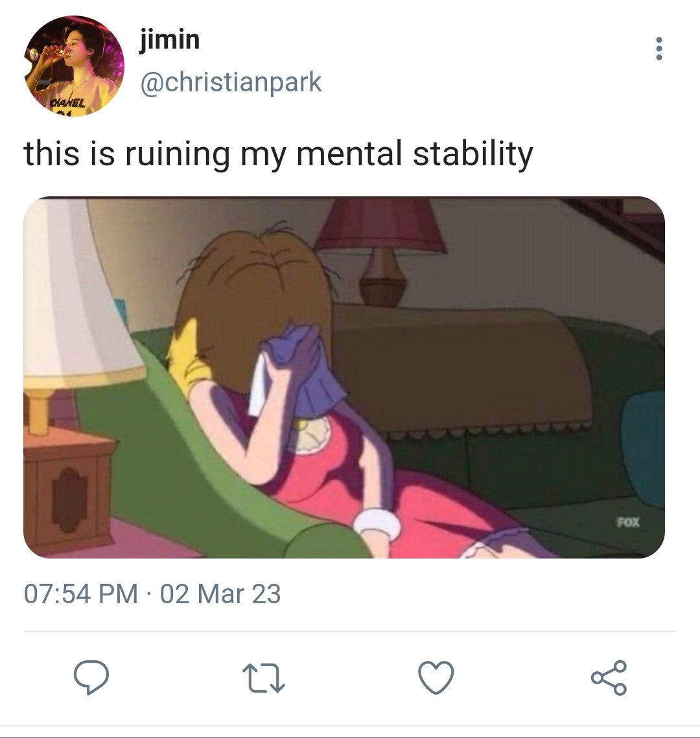Like the tweet with the heart icon

tap(436, 677)
